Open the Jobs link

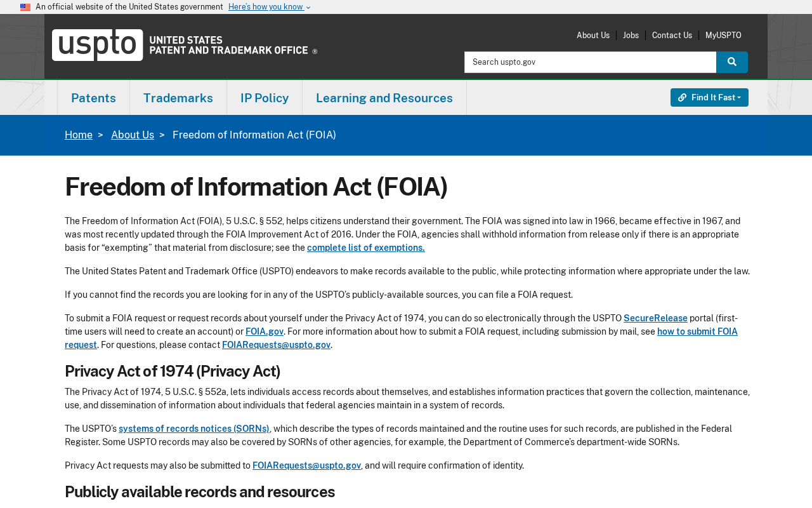631,36
